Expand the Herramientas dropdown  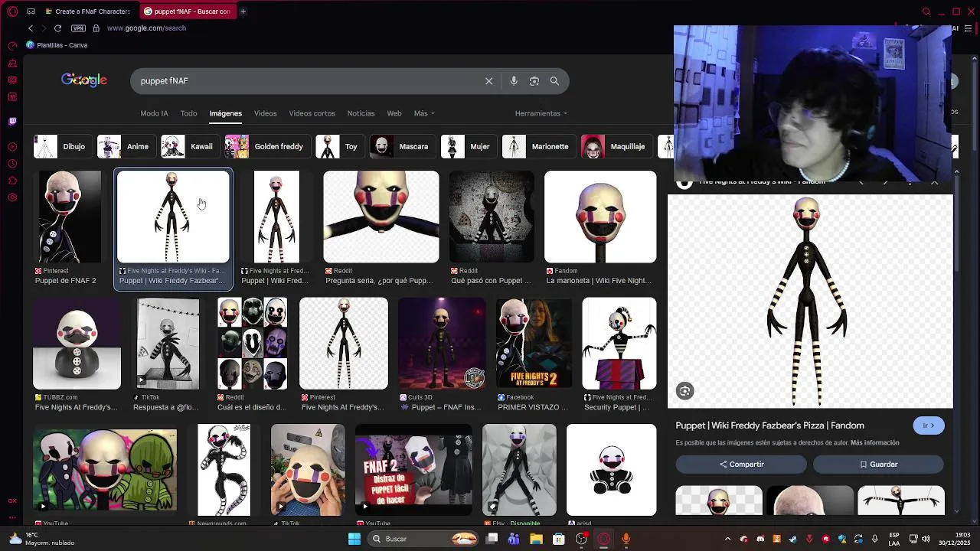point(541,113)
